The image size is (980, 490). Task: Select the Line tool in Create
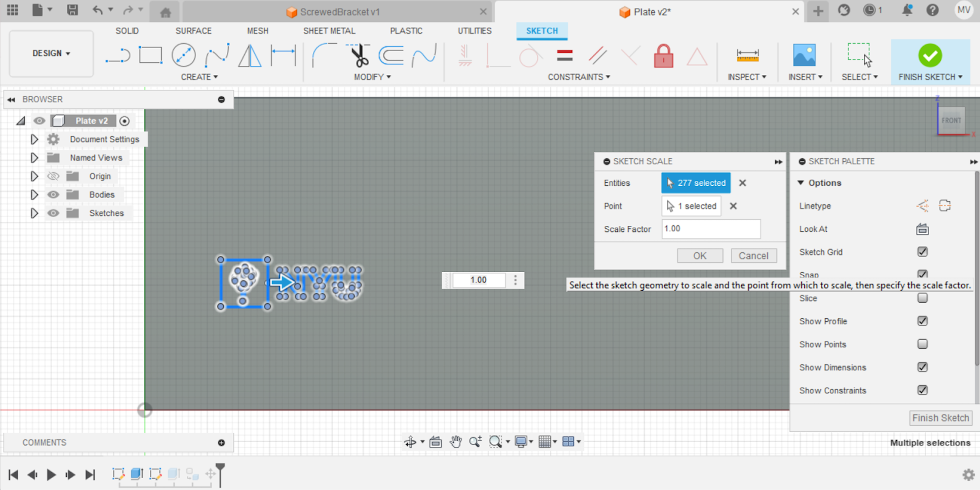point(118,55)
